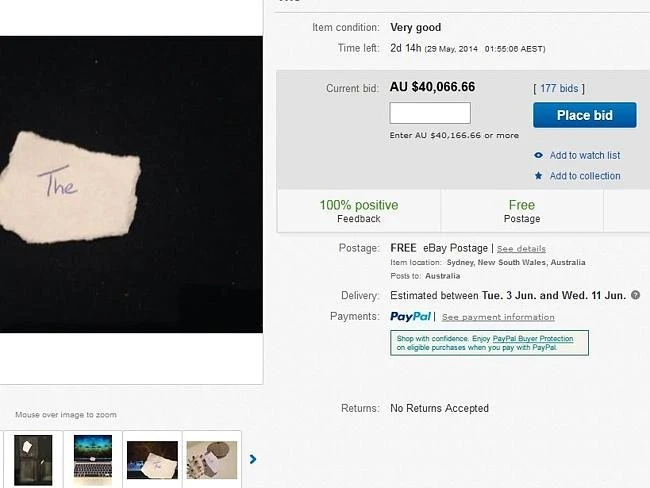This screenshot has height=488, width=650.
Task: Click the Add to collection link
Action: tap(585, 176)
